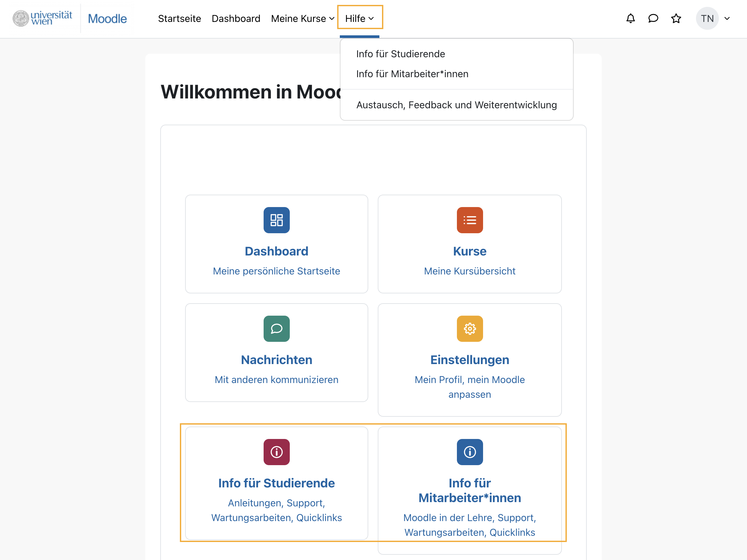Expand the user menu chevron next to TN
This screenshot has width=747, height=560.
pos(727,19)
